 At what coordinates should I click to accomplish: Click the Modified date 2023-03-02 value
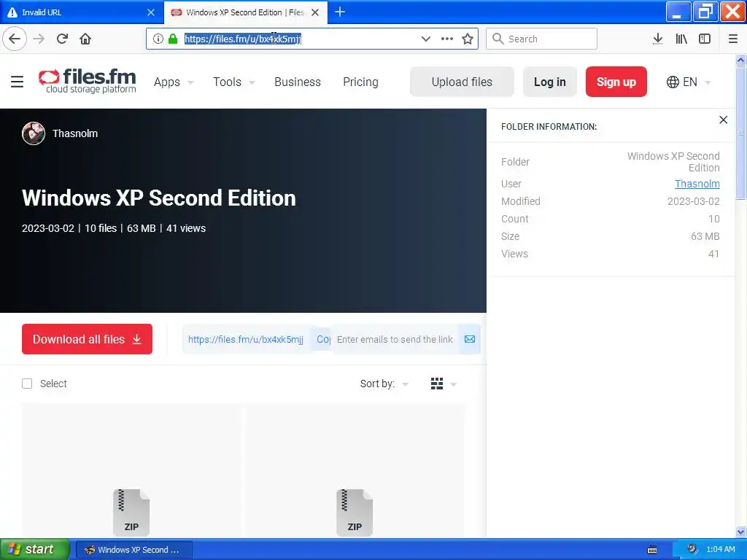click(693, 201)
